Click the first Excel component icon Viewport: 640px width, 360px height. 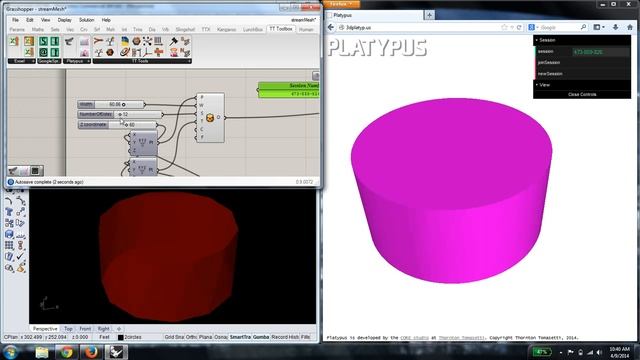click(14, 41)
